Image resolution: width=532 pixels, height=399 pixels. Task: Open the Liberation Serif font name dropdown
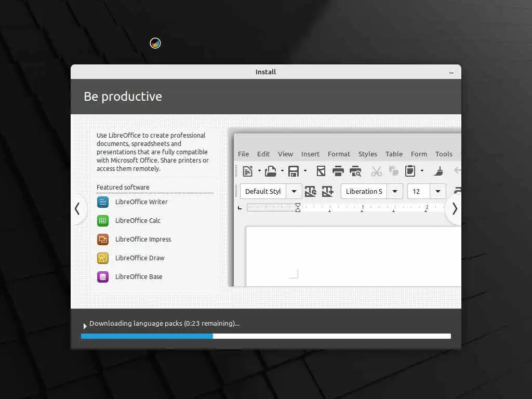395,191
